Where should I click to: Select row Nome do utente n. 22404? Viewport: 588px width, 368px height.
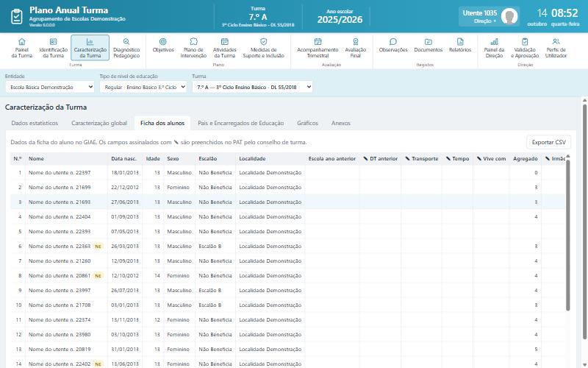pos(287,216)
